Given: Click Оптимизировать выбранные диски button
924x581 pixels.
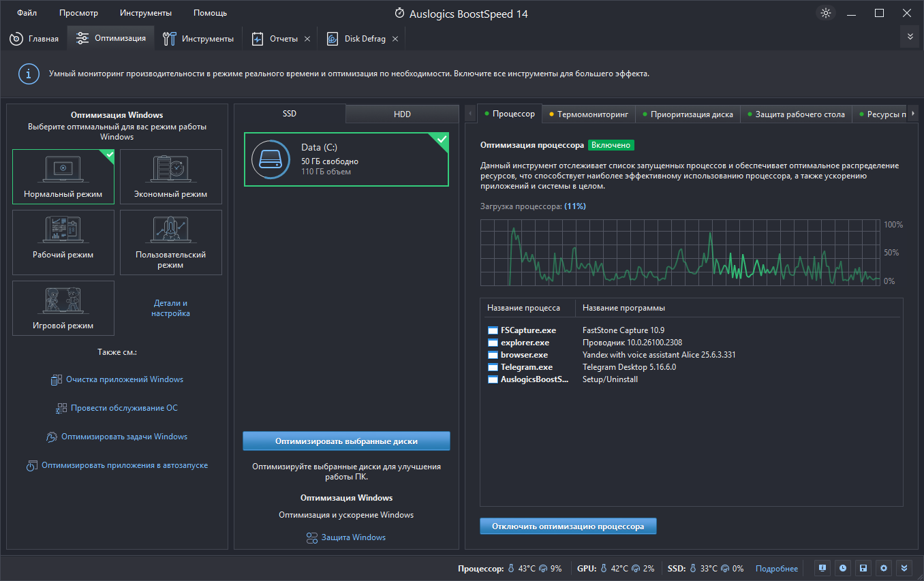Looking at the screenshot, I should coord(346,441).
